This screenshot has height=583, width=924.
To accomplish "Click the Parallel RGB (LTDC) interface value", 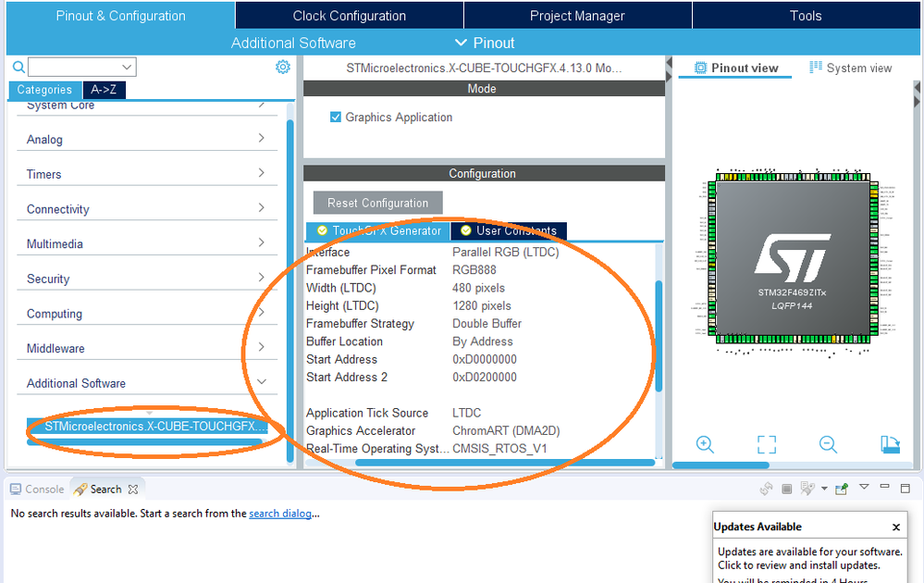I will [x=506, y=252].
